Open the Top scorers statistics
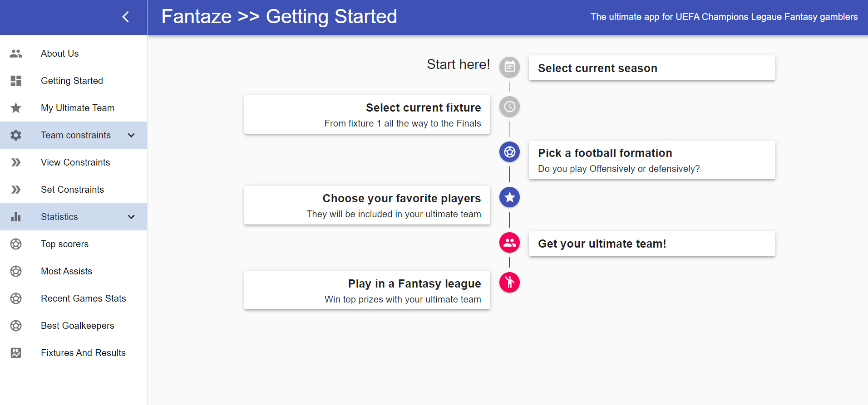The width and height of the screenshot is (868, 405). coord(64,244)
